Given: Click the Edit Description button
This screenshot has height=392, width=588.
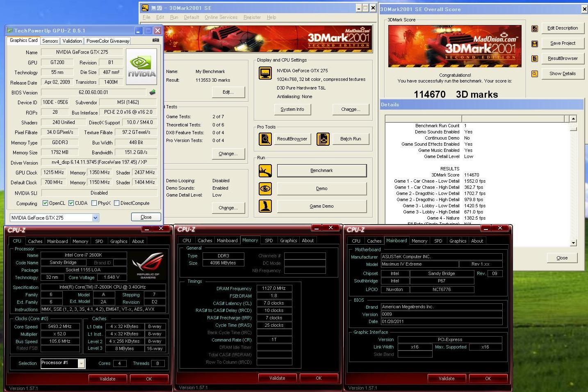Looking at the screenshot, I should (563, 28).
